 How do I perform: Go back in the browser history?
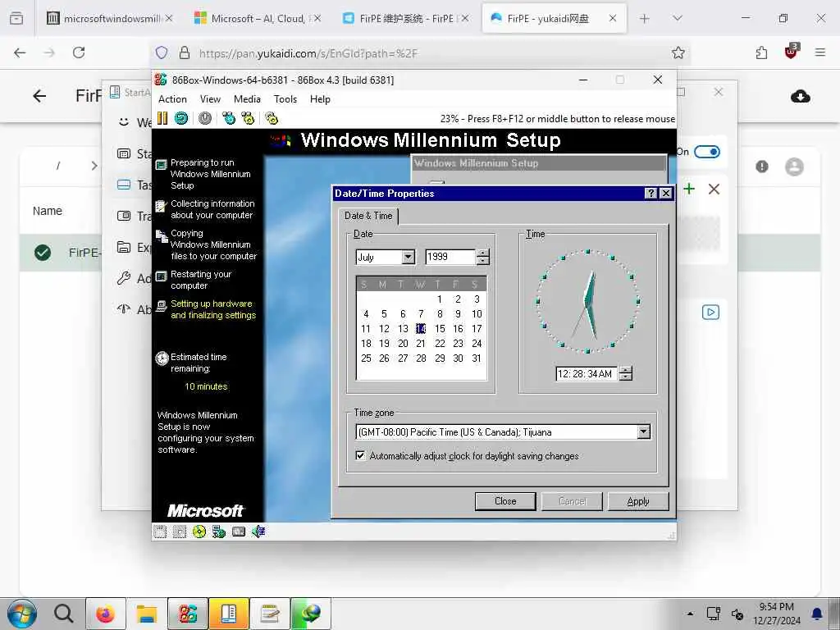click(20, 52)
